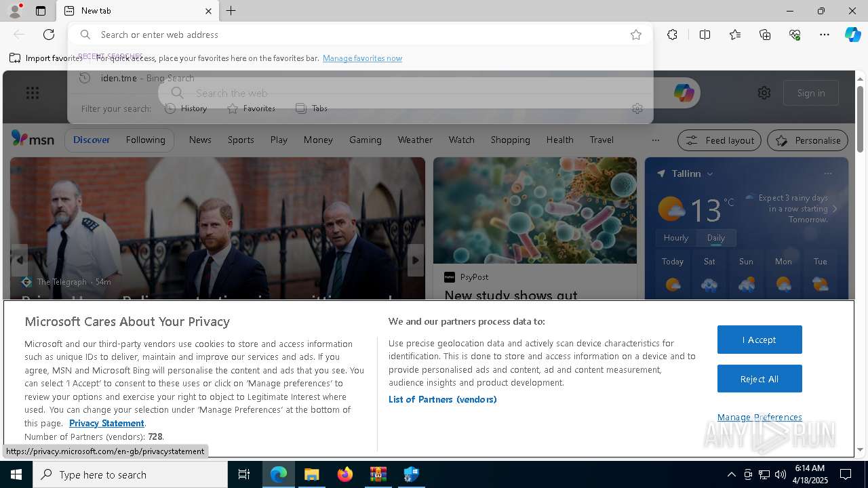
Task: Open the Collections icon
Action: tap(765, 35)
